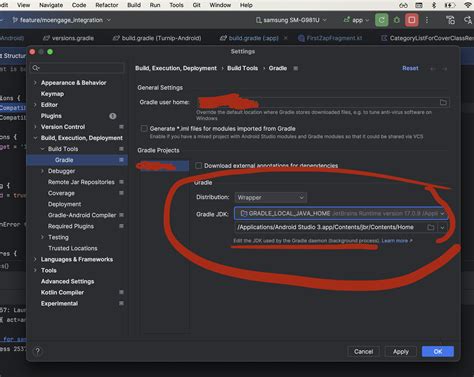
Task: Click Build, Execution, Deployment breadcrumb
Action: coord(176,68)
